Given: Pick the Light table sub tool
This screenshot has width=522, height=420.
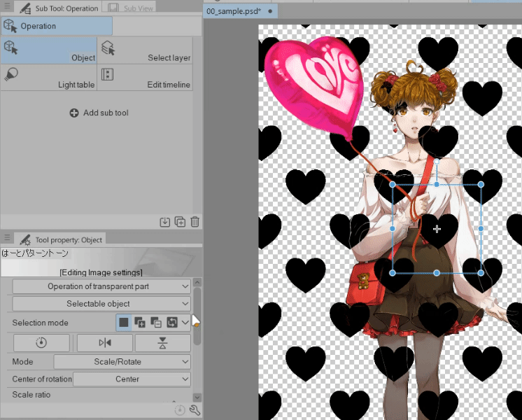Looking at the screenshot, I should pyautogui.click(x=49, y=77).
